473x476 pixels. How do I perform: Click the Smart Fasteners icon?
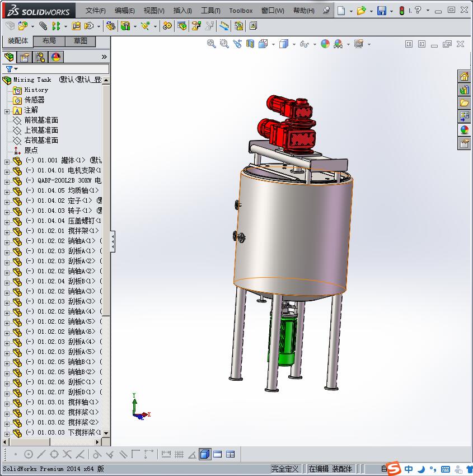(76, 26)
